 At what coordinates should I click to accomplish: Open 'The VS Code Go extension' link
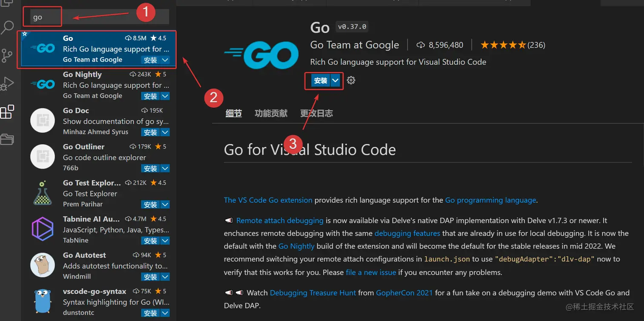pyautogui.click(x=268, y=200)
